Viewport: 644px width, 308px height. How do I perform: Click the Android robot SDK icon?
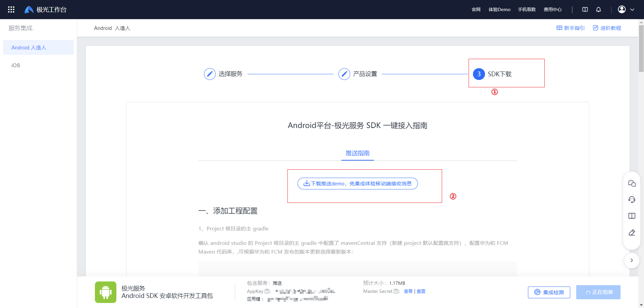(106, 292)
